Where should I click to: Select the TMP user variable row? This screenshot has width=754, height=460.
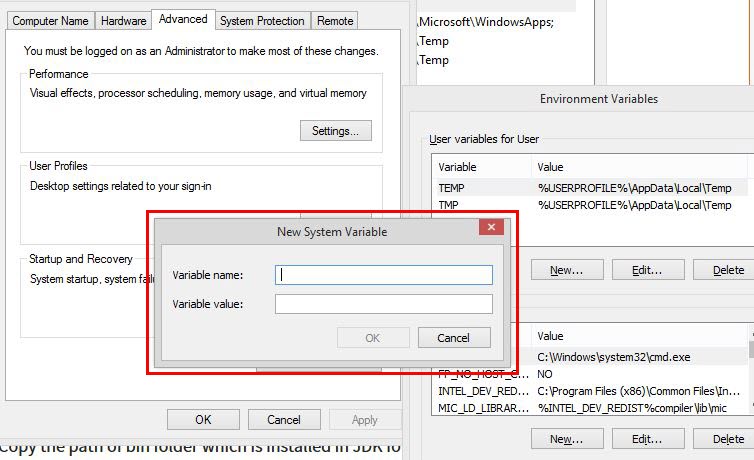tap(590, 205)
